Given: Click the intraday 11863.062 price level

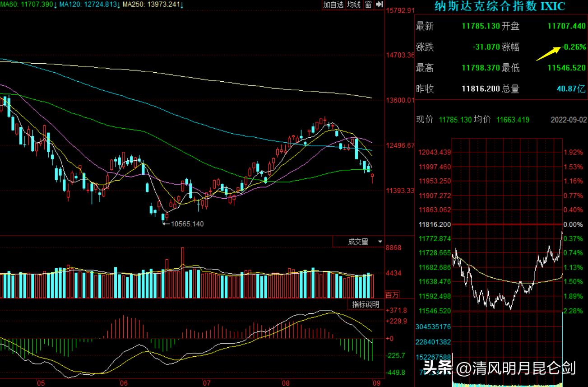Looking at the screenshot, I should coord(435,210).
